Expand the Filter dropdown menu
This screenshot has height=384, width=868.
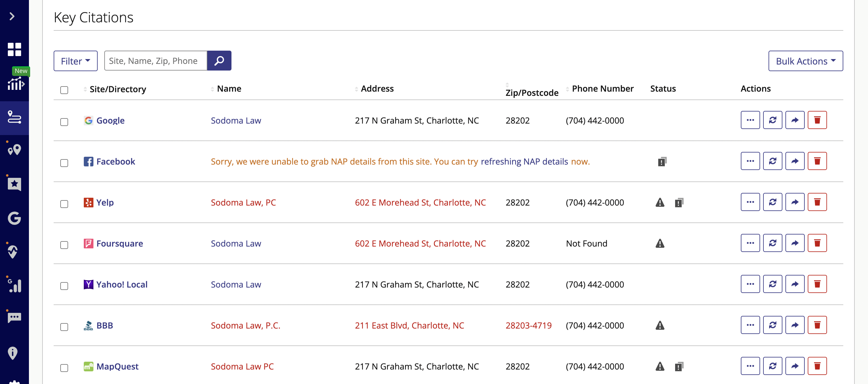tap(75, 60)
